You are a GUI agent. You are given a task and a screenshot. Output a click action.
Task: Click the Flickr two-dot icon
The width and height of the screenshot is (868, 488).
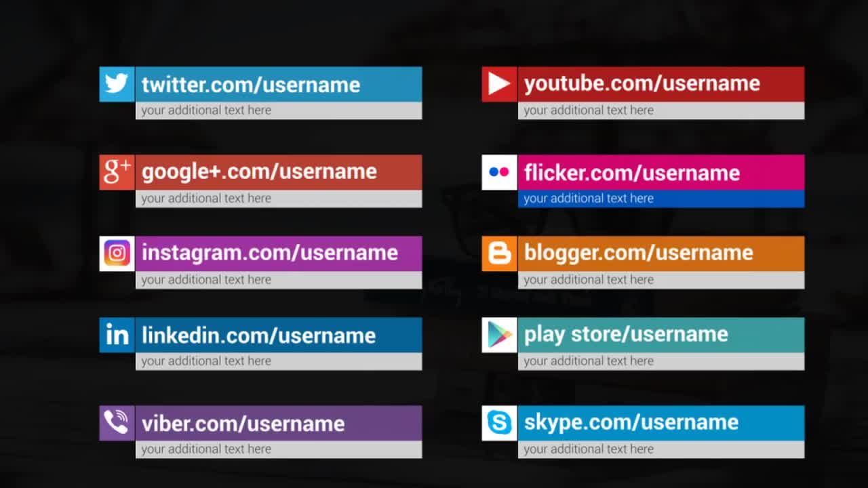499,172
